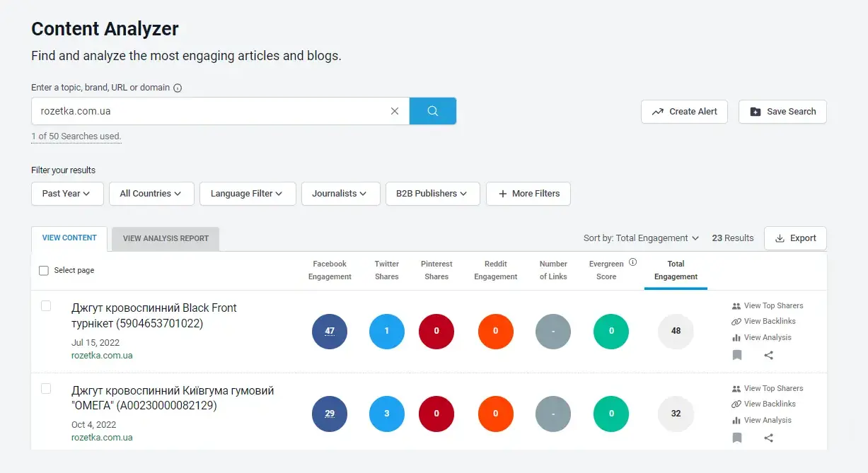Expand the Journalists filter dropdown
The height and width of the screenshot is (473, 868).
341,194
